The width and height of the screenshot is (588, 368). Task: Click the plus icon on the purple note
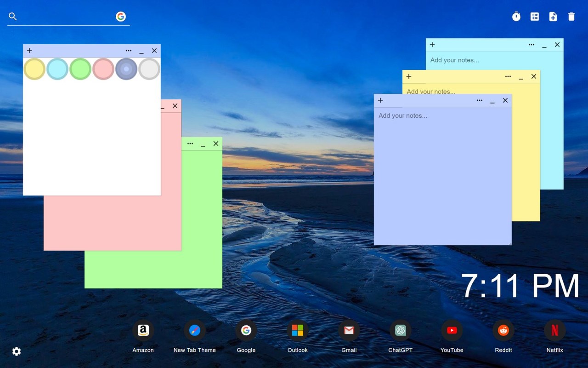380,100
